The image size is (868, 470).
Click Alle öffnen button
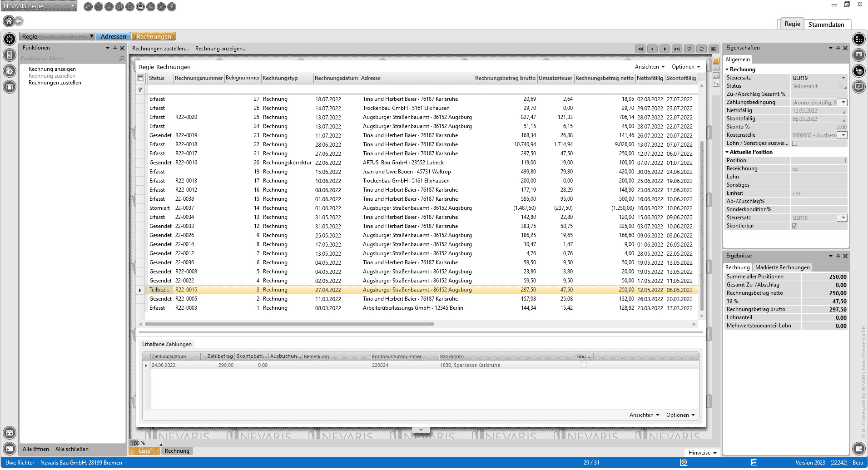(x=36, y=449)
